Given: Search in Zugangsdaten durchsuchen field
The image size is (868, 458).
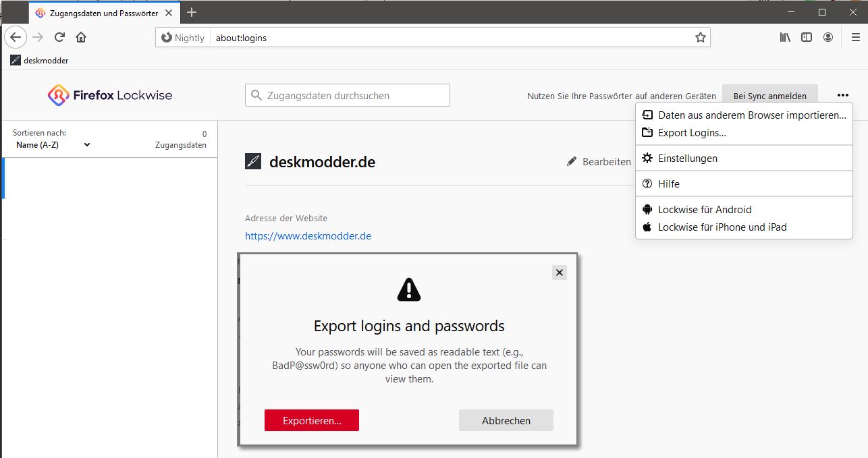Looking at the screenshot, I should pos(348,95).
